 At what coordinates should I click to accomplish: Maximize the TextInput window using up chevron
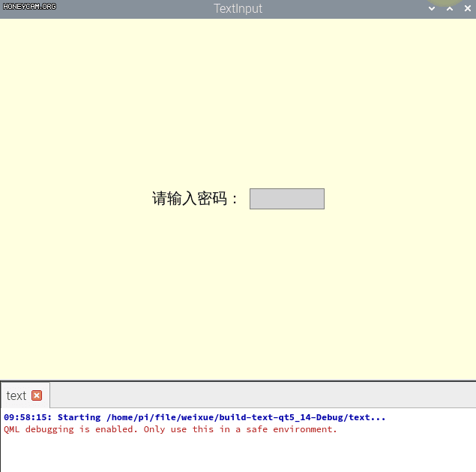pyautogui.click(x=450, y=8)
